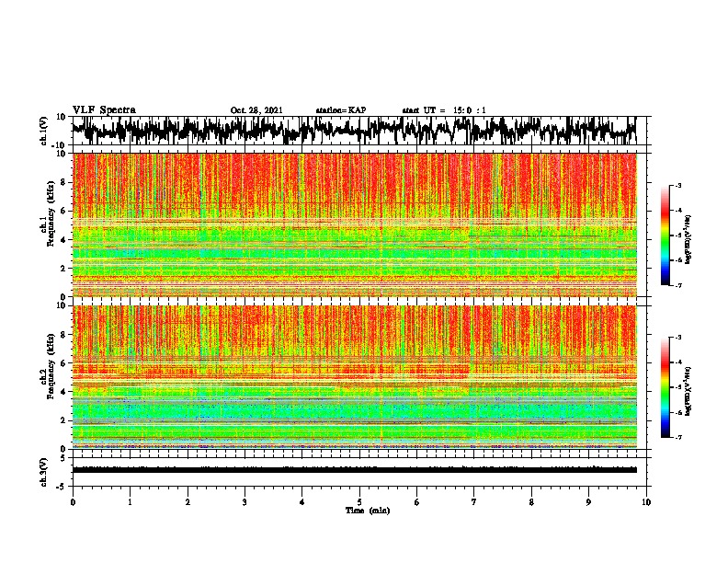Click the ch.1 spectrogram color scale bar
This screenshot has height=563, width=728.
coord(665,236)
